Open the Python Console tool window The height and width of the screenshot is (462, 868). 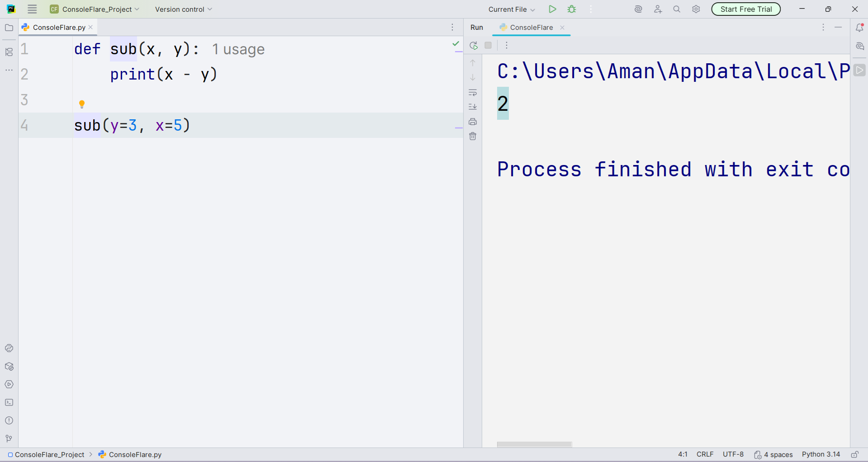(x=9, y=348)
